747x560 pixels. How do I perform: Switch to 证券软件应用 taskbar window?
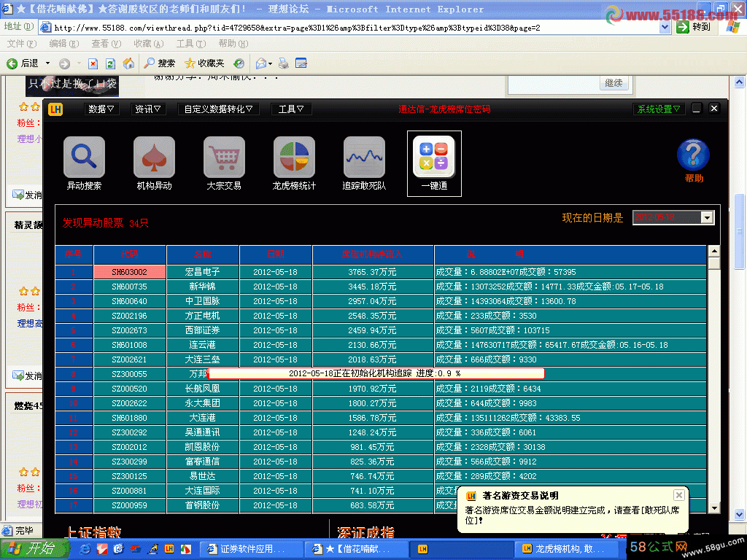pos(251,549)
